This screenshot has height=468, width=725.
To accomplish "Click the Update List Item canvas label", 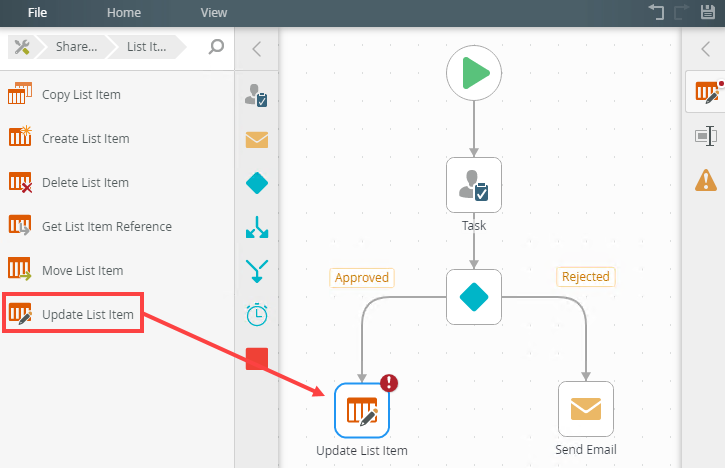I will 362,450.
